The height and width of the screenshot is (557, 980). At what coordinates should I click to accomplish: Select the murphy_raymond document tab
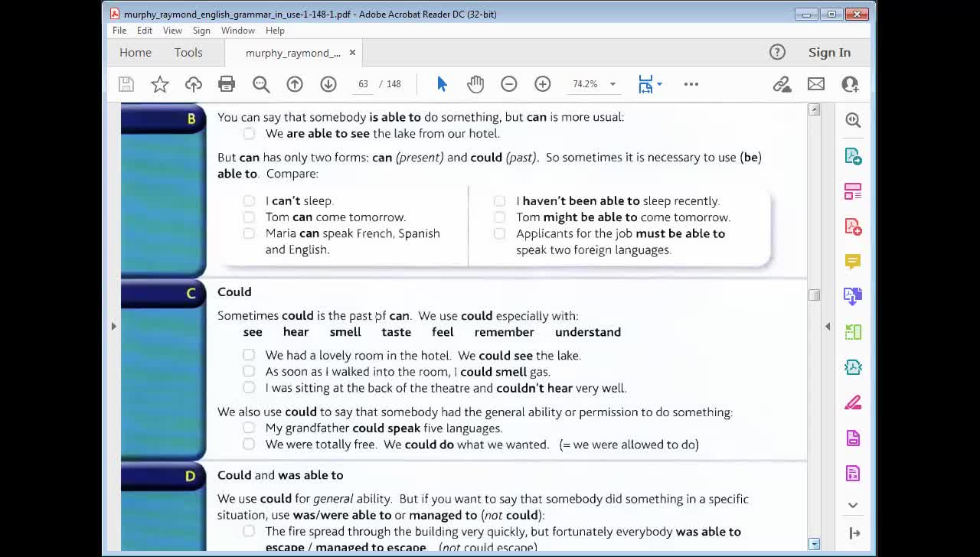point(293,53)
